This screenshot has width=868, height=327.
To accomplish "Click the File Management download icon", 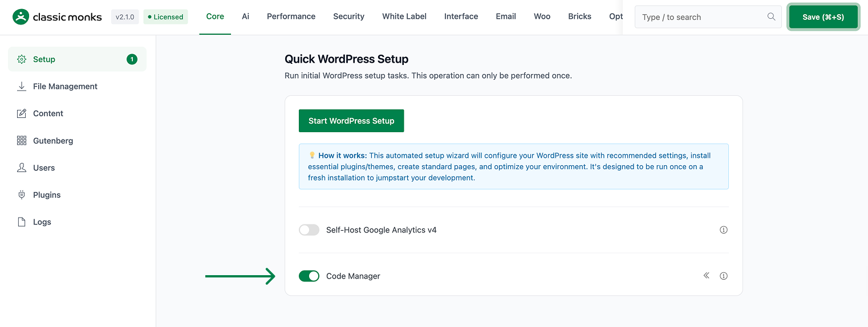I will [22, 87].
